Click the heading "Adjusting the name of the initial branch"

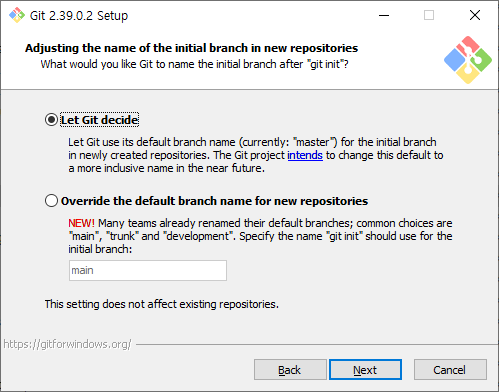(x=191, y=48)
